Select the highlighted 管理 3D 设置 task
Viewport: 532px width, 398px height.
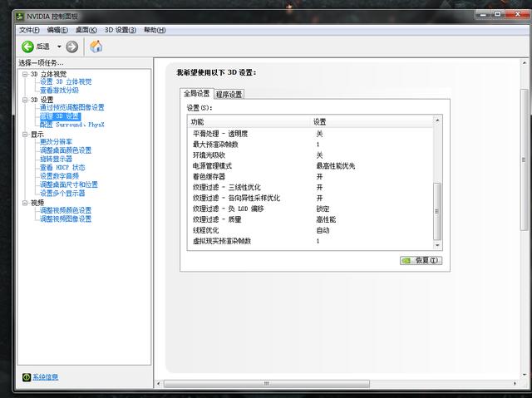tap(60, 116)
